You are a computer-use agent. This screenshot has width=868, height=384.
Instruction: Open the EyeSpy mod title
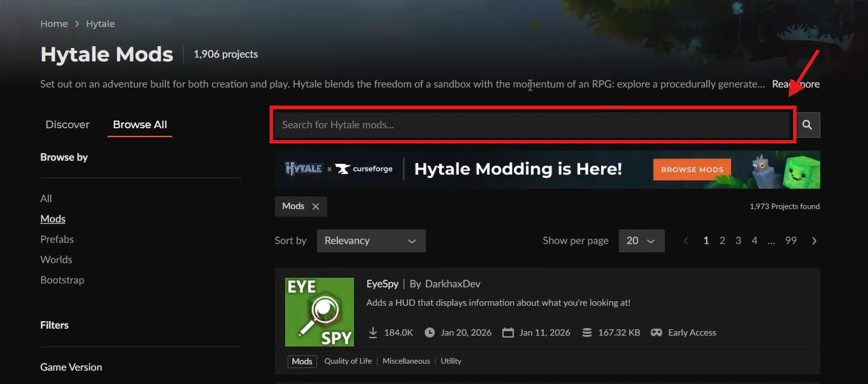383,284
